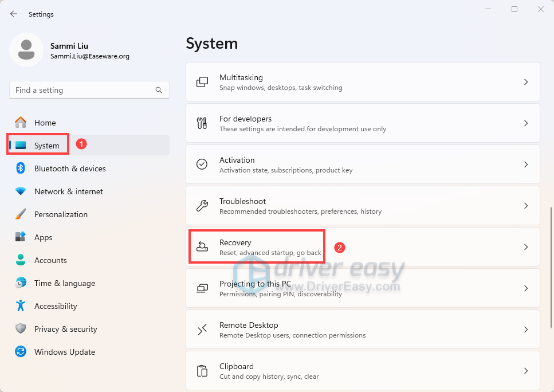Switch to the System sidebar section
This screenshot has width=554, height=392.
[37, 145]
